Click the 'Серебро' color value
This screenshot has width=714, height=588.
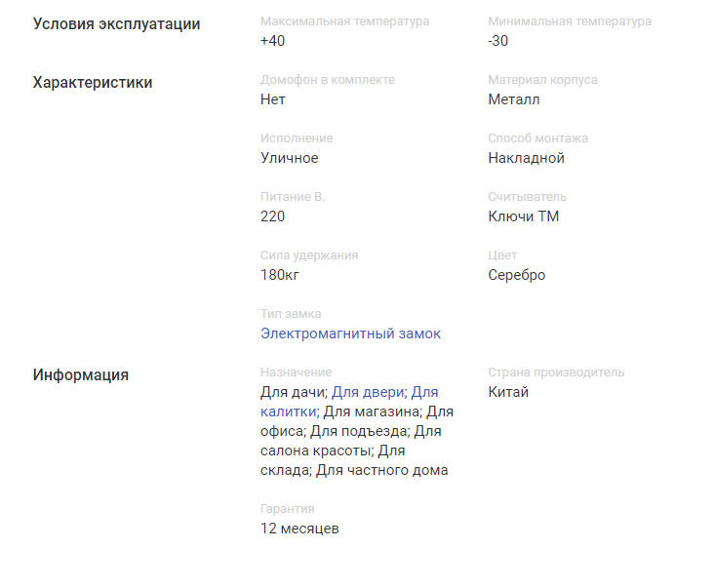tap(516, 275)
